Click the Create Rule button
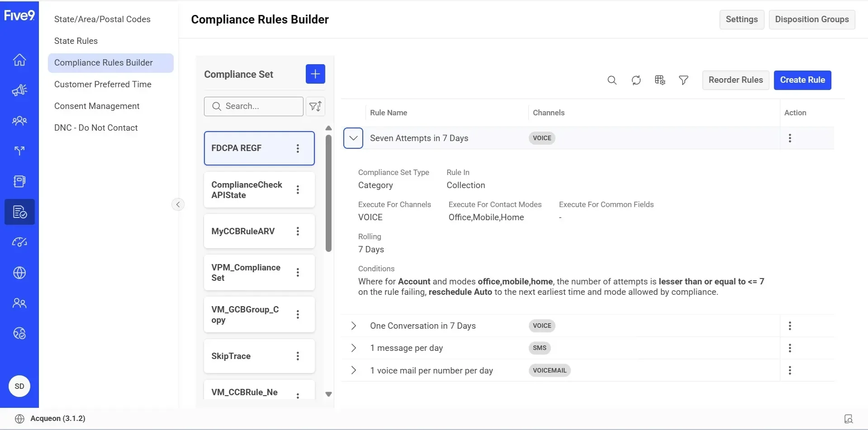Viewport: 868px width, 430px height. tap(802, 80)
